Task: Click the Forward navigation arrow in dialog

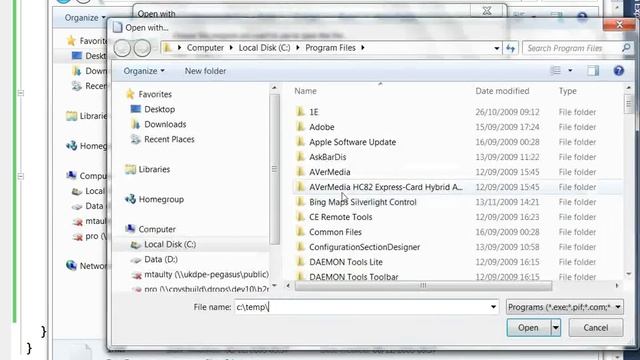Action: pyautogui.click(x=142, y=48)
